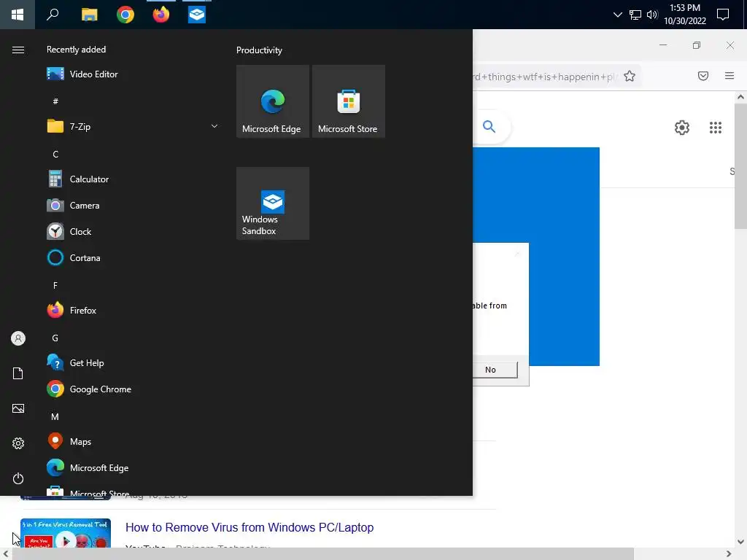
Task: Click the Productivity group heading
Action: [x=259, y=50]
